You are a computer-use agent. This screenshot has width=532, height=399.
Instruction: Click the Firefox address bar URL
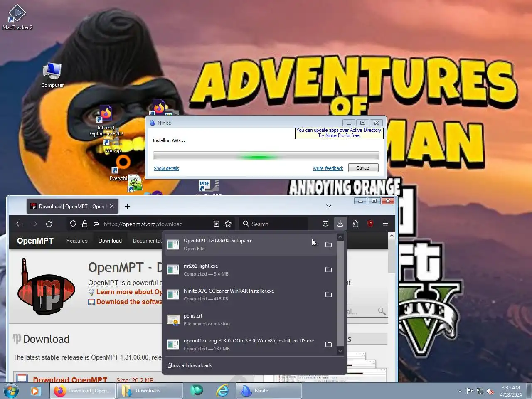[x=143, y=224]
